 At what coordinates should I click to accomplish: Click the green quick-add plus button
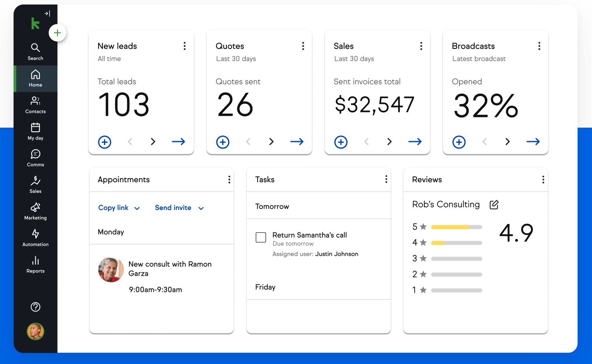pyautogui.click(x=58, y=32)
